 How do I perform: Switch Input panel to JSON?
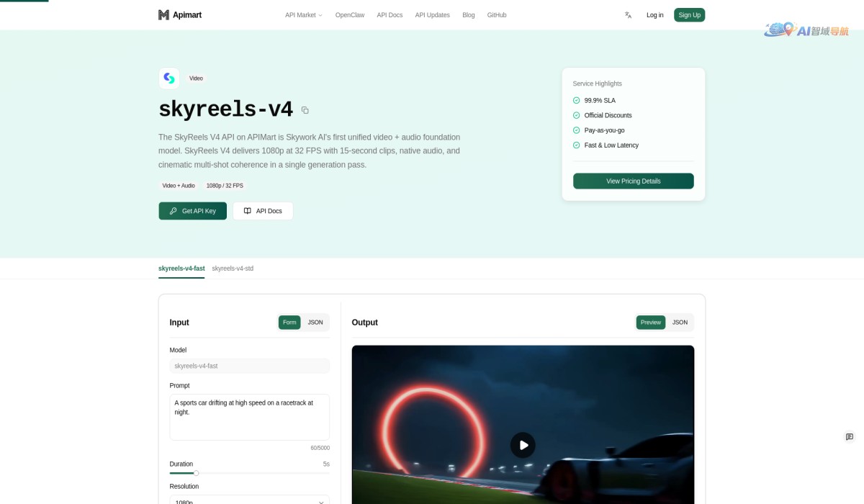315,323
